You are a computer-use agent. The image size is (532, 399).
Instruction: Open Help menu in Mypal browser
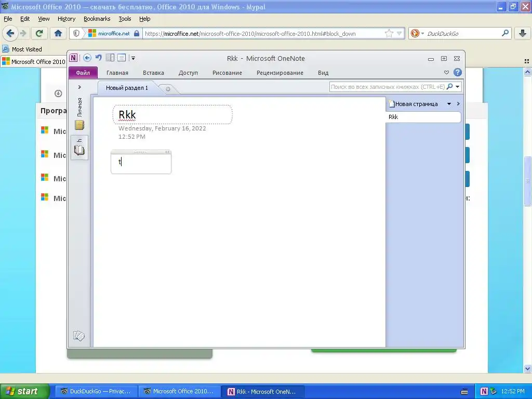145,19
